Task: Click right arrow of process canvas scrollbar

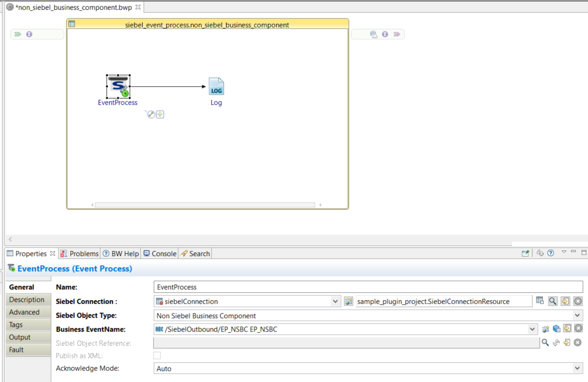Action: (320, 205)
